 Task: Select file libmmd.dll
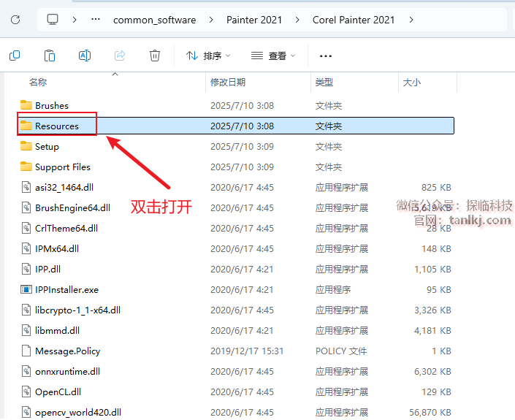point(57,331)
